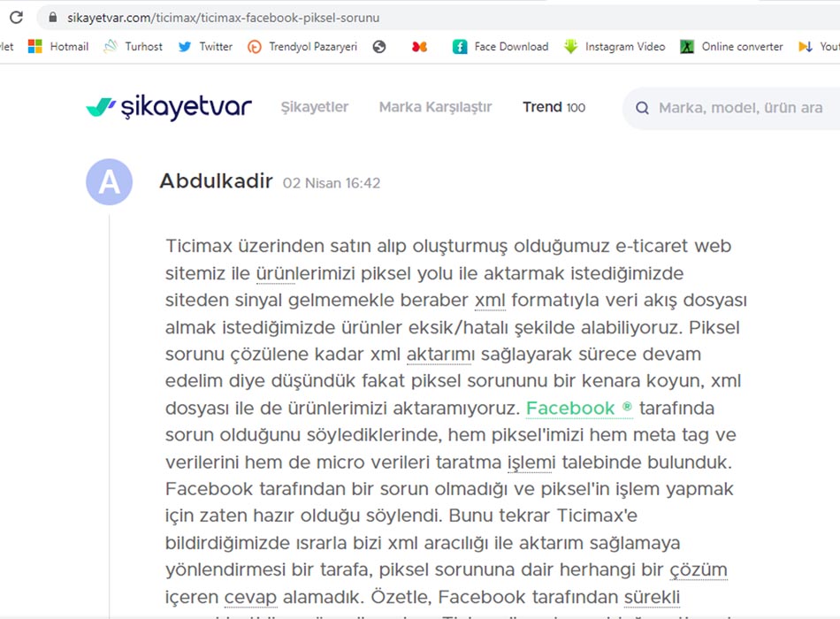Reload the page with the refresh icon
The height and width of the screenshot is (619, 840).
click(16, 18)
